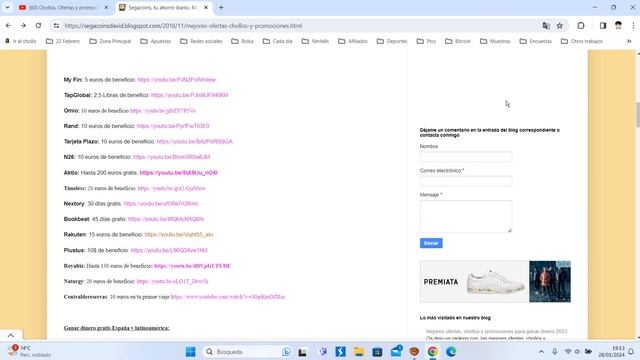Image resolution: width=640 pixels, height=360 pixels.
Task: Open a new browser tab
Action: 221,7
